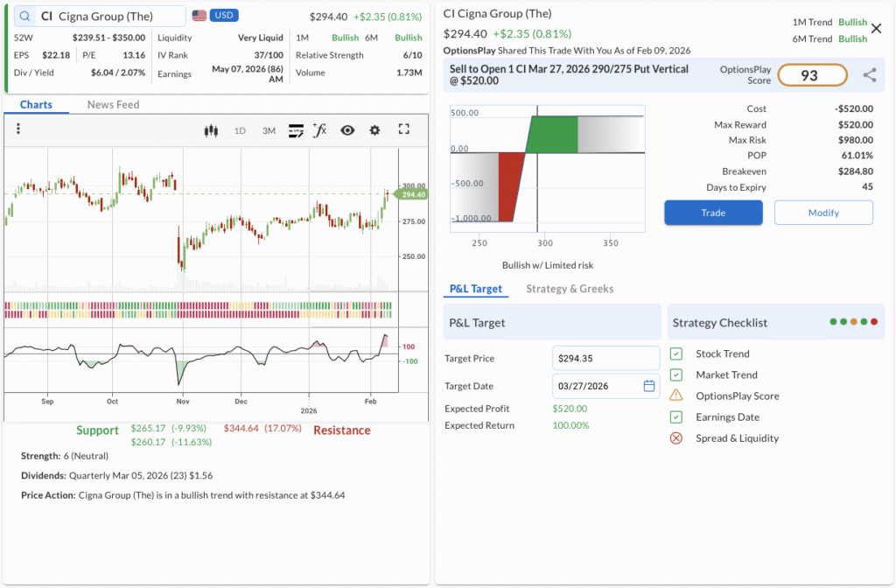Open the 1D chart interval selector

(240, 130)
